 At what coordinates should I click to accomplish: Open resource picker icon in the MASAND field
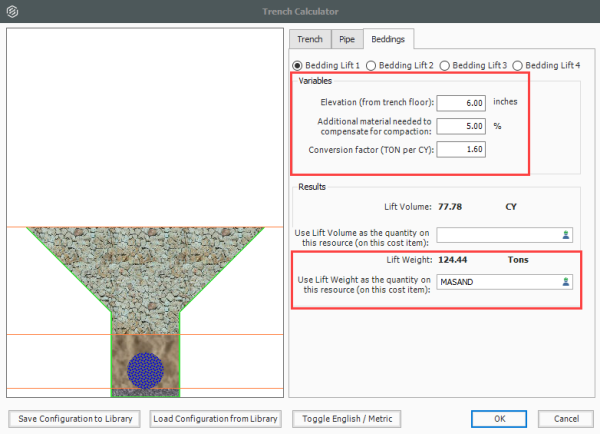[x=565, y=283]
